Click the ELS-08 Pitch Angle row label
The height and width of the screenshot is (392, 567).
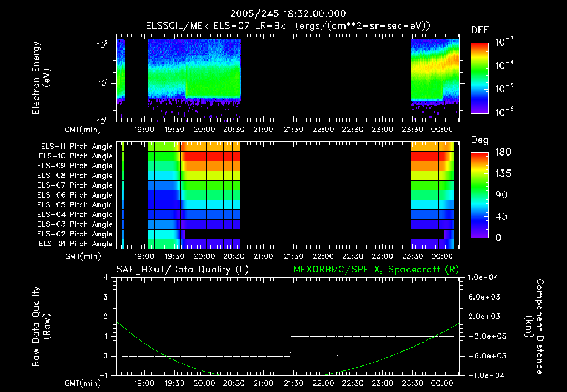[x=75, y=176]
